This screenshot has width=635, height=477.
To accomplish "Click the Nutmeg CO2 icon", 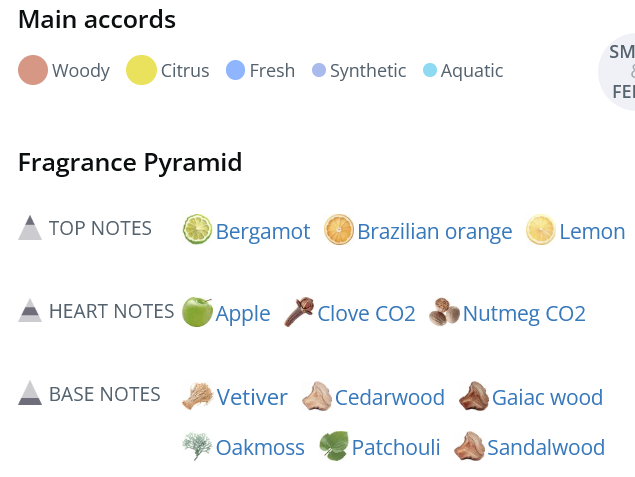I will [x=444, y=312].
